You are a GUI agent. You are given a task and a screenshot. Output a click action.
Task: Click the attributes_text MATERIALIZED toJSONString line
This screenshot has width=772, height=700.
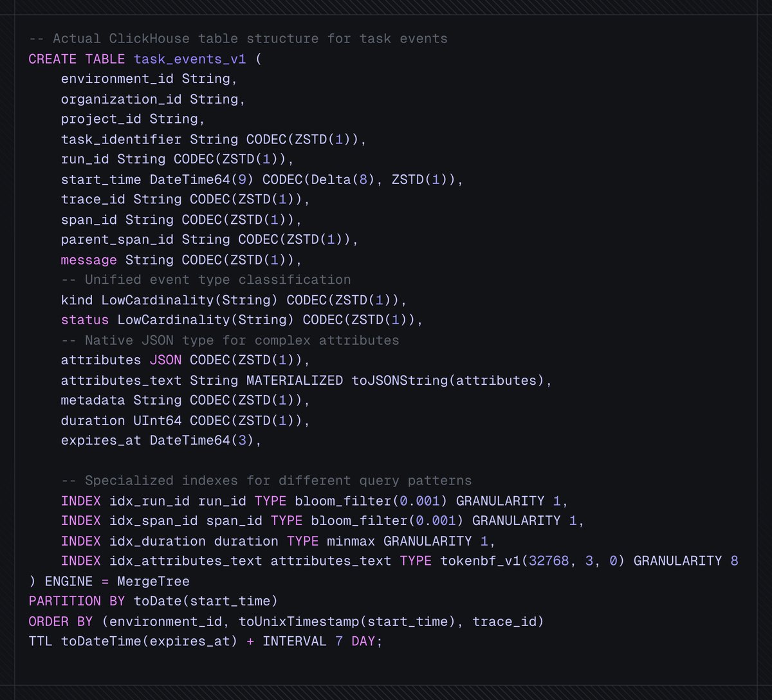click(306, 380)
